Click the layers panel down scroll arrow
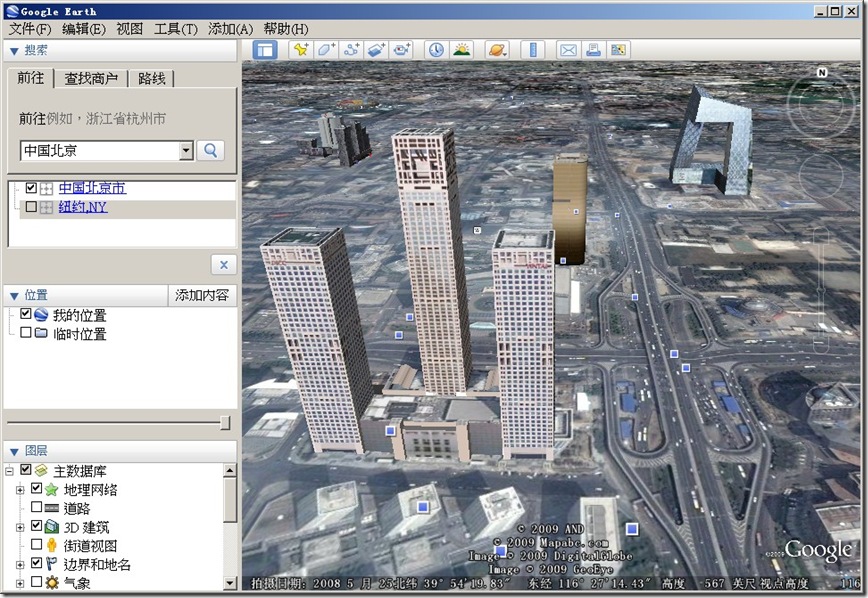 pos(230,583)
